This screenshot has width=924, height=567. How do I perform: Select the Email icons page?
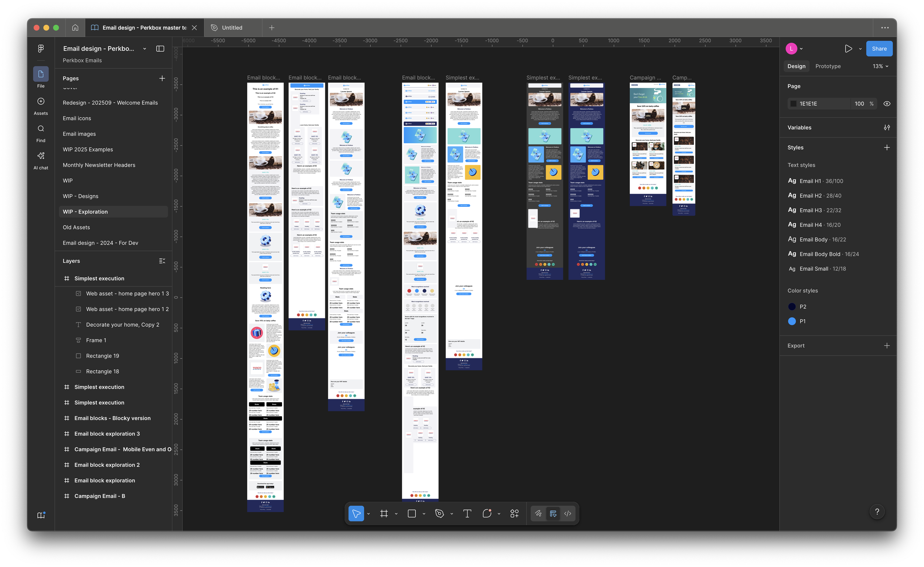[77, 118]
